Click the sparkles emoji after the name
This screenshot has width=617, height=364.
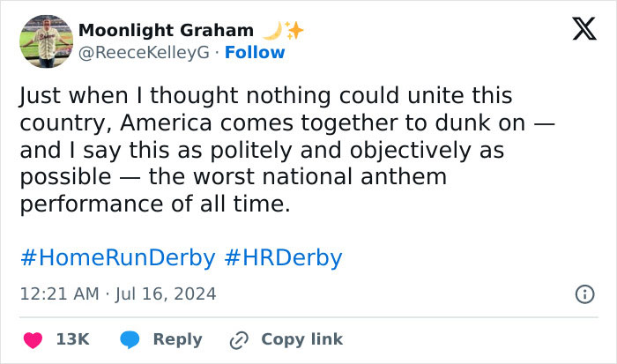(x=293, y=31)
